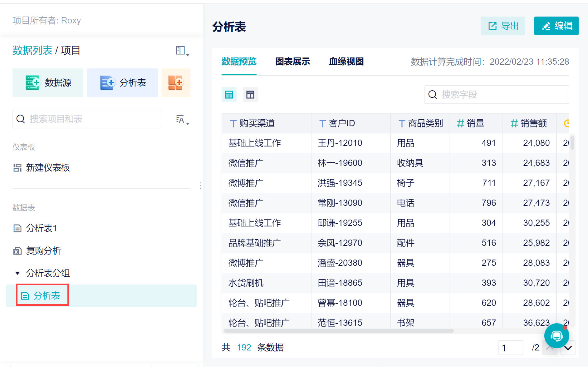588x367 pixels.
Task: Click the horizontal scrollbar under the table
Action: [x=339, y=331]
